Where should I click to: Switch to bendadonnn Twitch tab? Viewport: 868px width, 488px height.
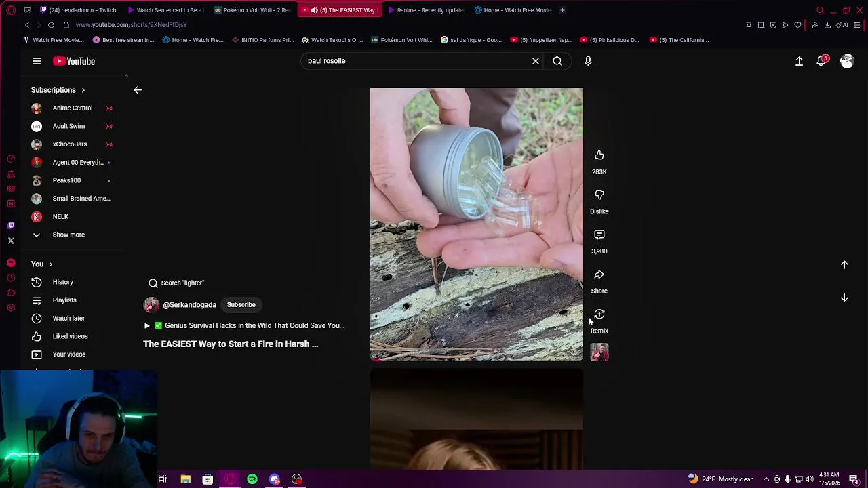77,10
